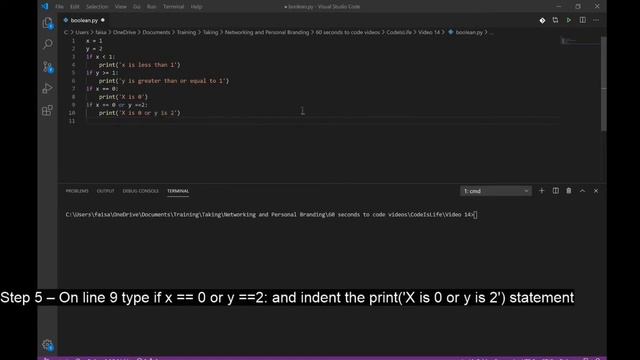Image resolution: width=640 pixels, height=360 pixels.
Task: Open the Selection menu
Action: (x=97, y=7)
